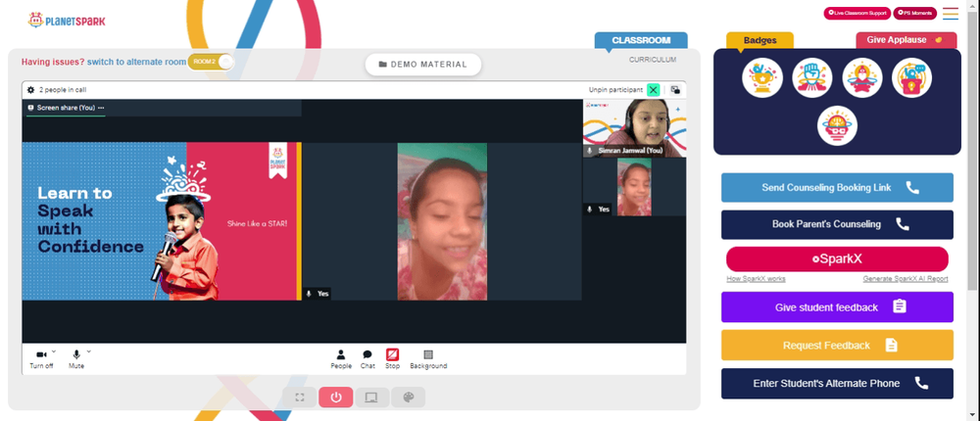Open PS Moments
The image size is (980, 421).
click(915, 13)
